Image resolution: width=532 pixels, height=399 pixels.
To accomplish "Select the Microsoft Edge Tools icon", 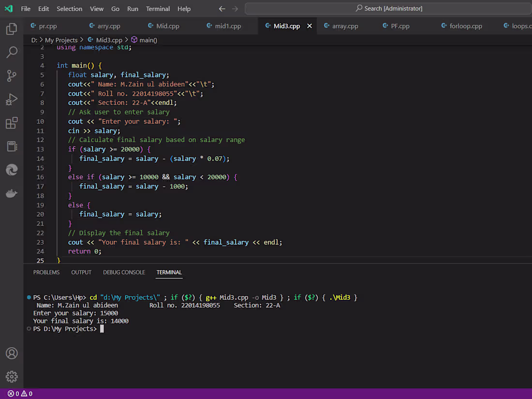I will click(x=12, y=170).
